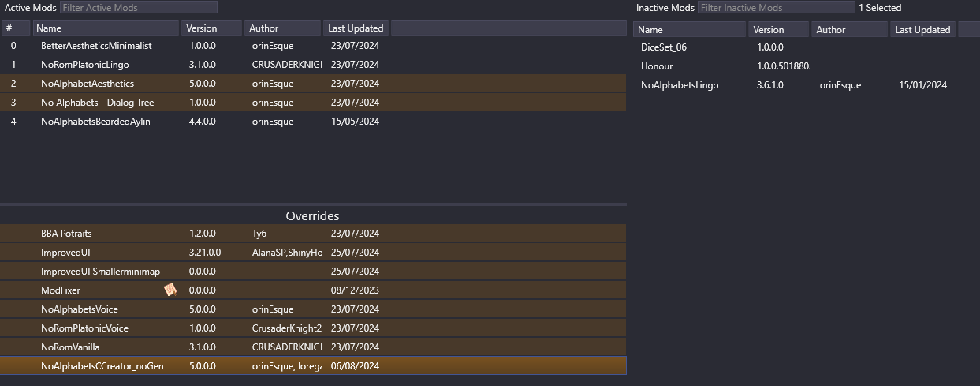The image size is (980, 386).
Task: Select DiceSet_06 inactive mod
Action: (806, 47)
